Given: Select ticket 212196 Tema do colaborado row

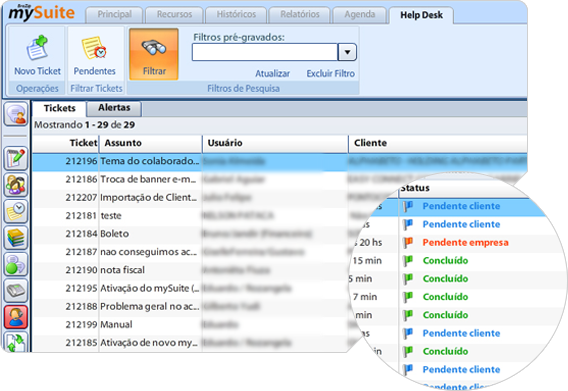Looking at the screenshot, I should click(x=280, y=161).
